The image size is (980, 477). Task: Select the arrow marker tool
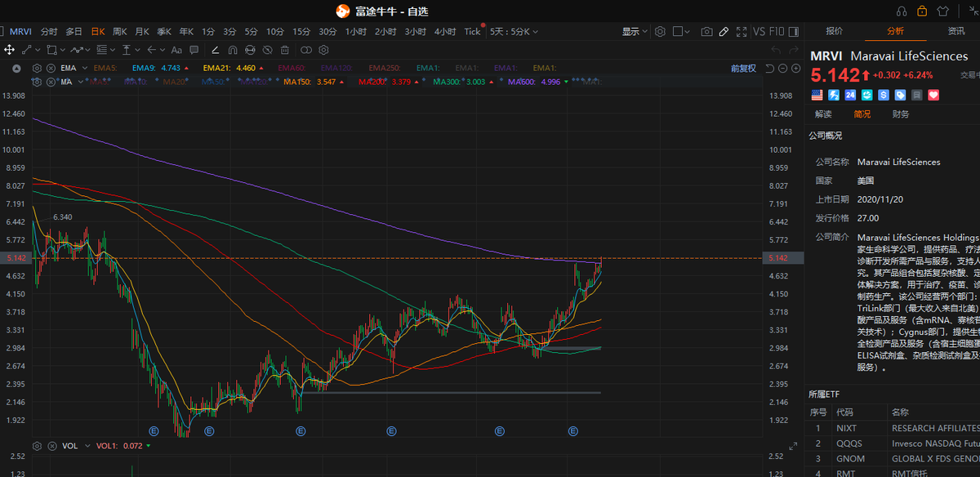[151, 50]
